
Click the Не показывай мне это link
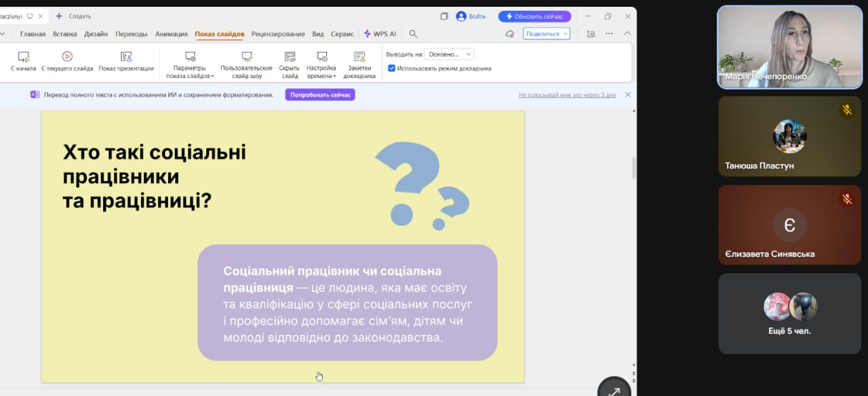click(x=567, y=95)
